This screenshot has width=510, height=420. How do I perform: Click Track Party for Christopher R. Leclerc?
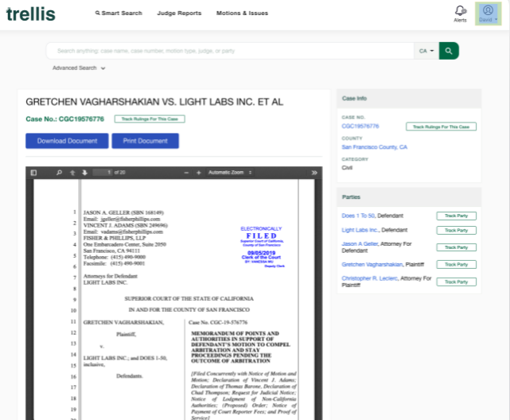coord(457,282)
